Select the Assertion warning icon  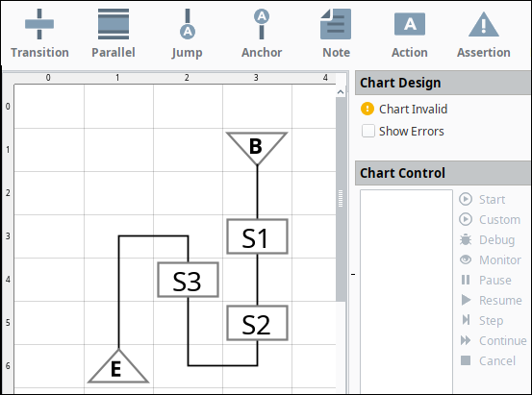(484, 24)
